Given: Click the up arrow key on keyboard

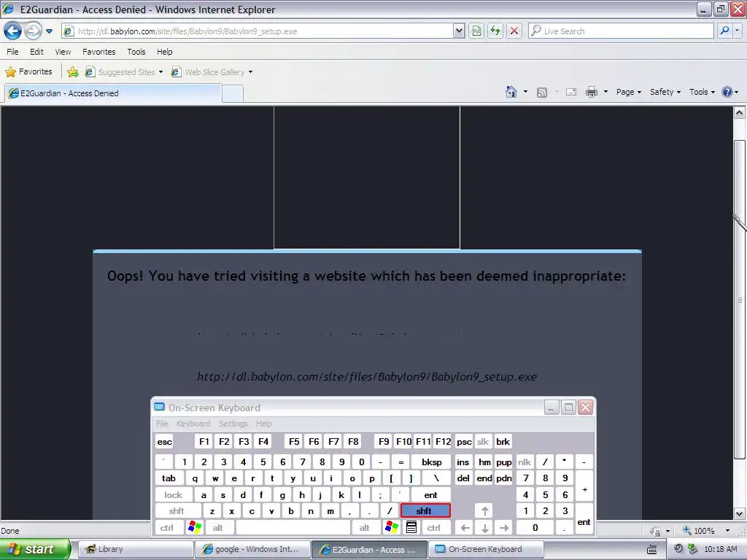Looking at the screenshot, I should [484, 511].
